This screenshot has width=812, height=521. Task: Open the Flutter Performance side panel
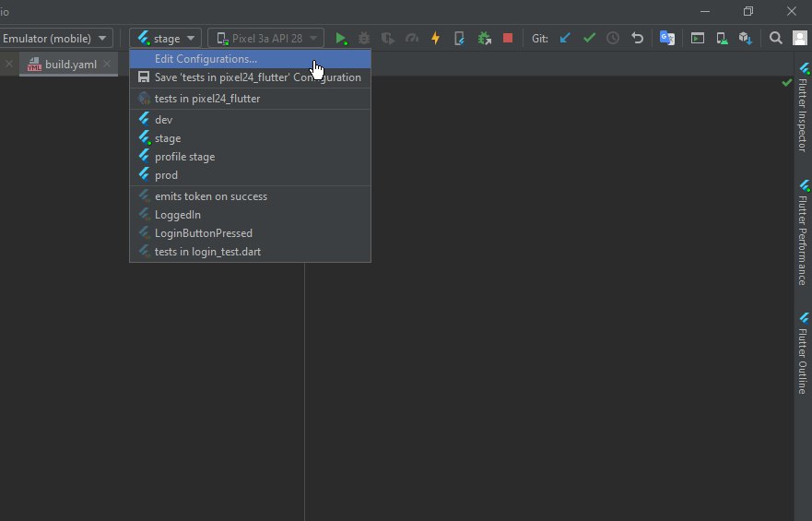pyautogui.click(x=803, y=232)
